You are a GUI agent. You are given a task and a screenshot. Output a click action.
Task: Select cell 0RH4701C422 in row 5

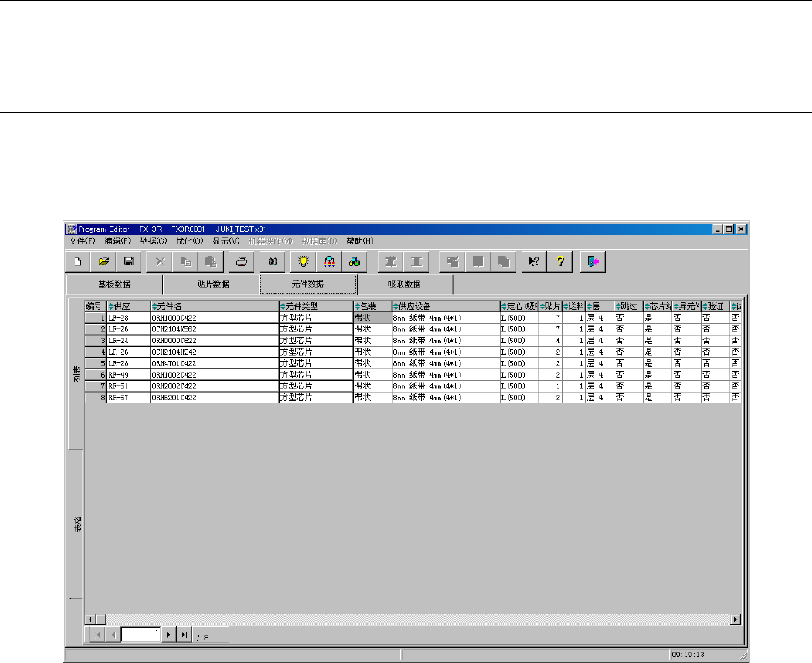click(x=214, y=363)
